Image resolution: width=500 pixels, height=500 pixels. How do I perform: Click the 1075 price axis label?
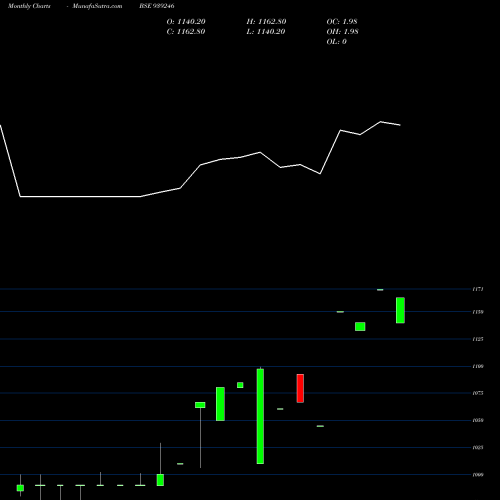[x=478, y=393]
